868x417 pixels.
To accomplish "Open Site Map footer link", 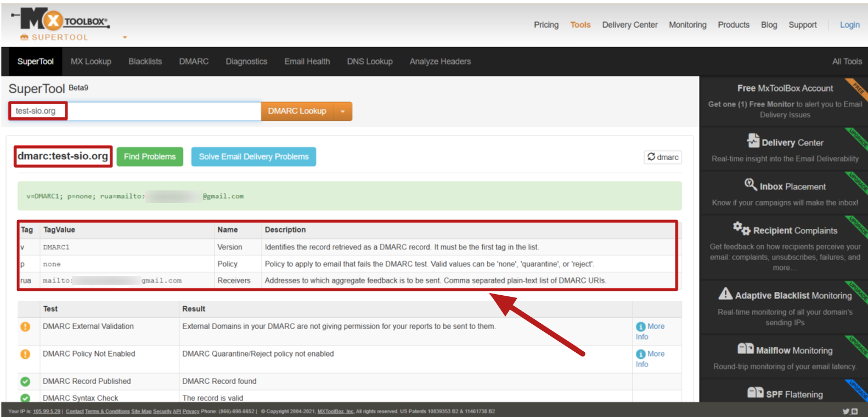I will click(x=141, y=411).
